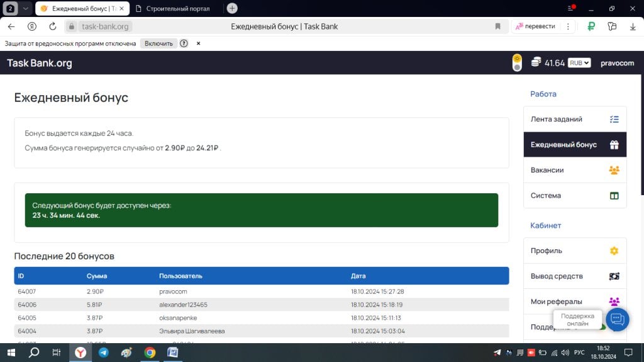Click the РУС language indicator
This screenshot has height=362, width=644.
click(x=579, y=353)
